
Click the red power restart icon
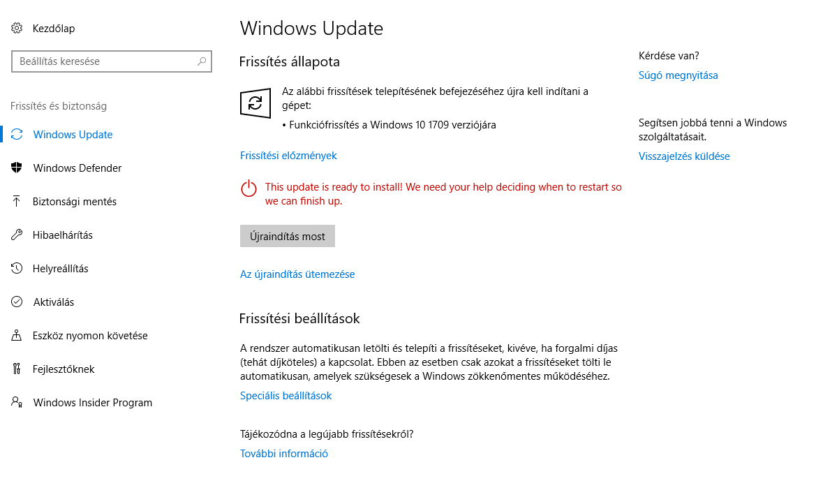(249, 188)
